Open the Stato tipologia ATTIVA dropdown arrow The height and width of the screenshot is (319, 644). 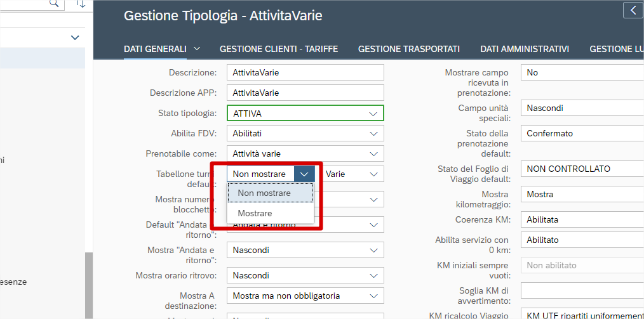point(373,114)
